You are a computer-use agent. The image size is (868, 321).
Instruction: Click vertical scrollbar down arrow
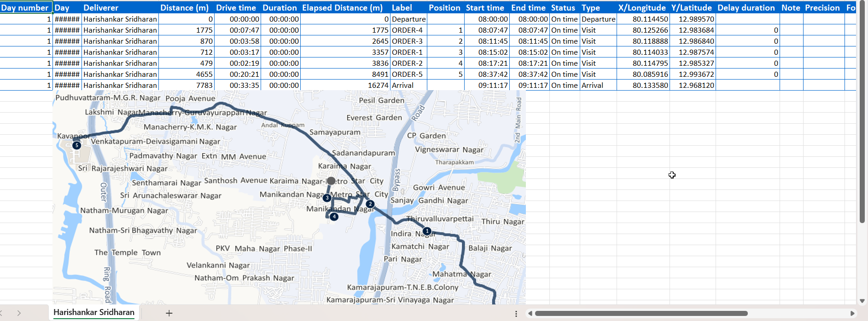pos(862,301)
